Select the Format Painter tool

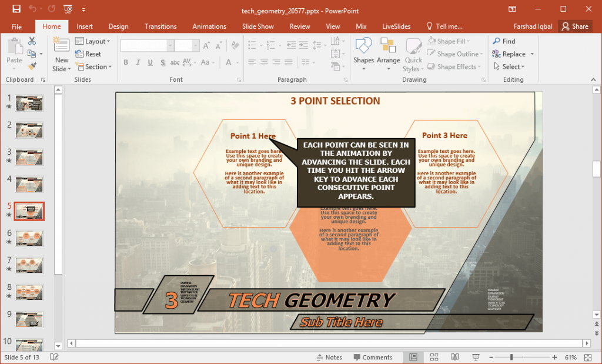[x=32, y=65]
